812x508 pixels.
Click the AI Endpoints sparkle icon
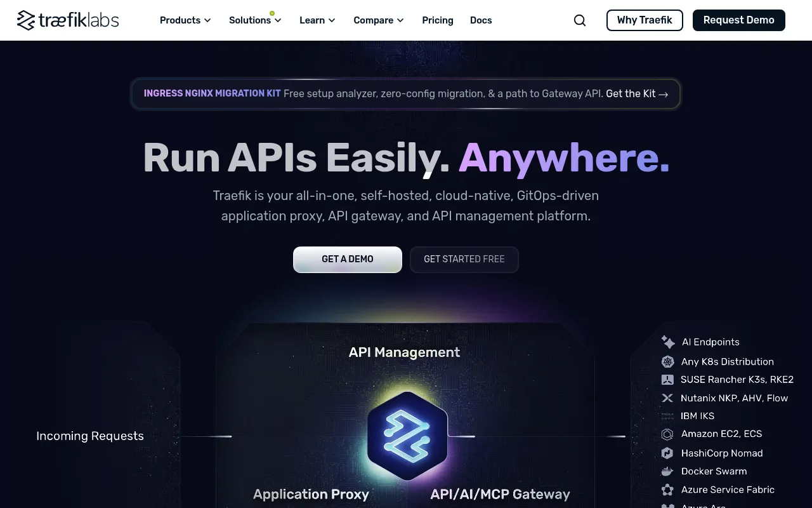[668, 342]
